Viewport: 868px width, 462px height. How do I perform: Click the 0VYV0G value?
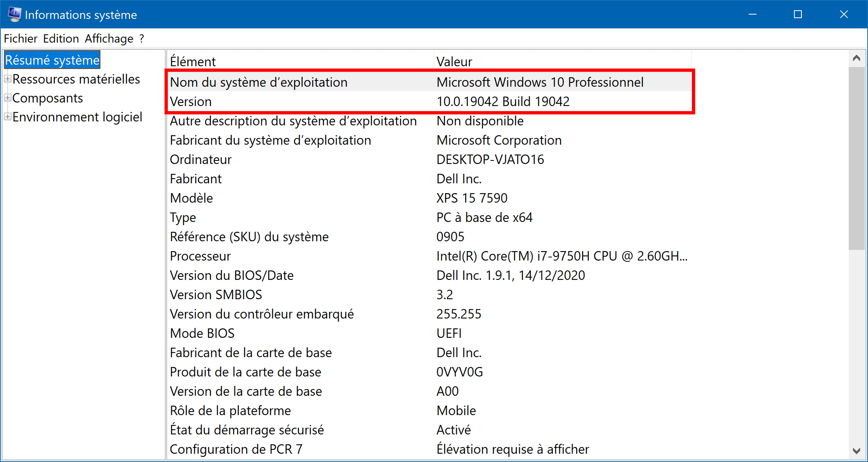click(x=460, y=372)
